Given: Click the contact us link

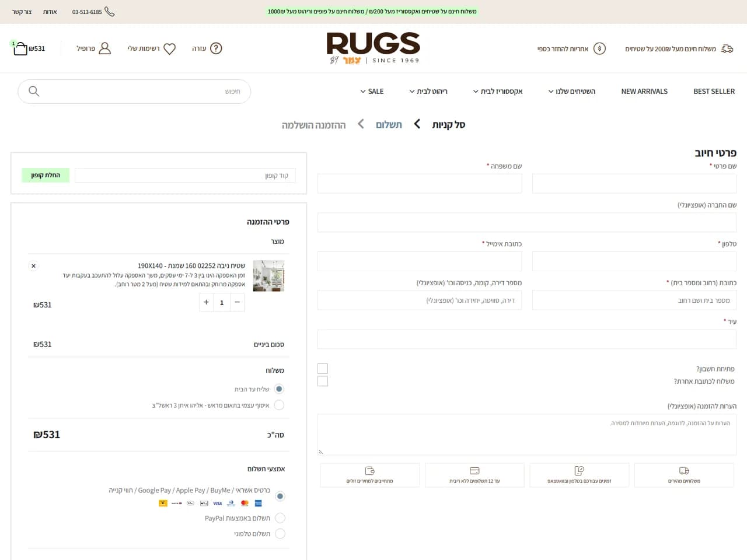Looking at the screenshot, I should pyautogui.click(x=22, y=12).
